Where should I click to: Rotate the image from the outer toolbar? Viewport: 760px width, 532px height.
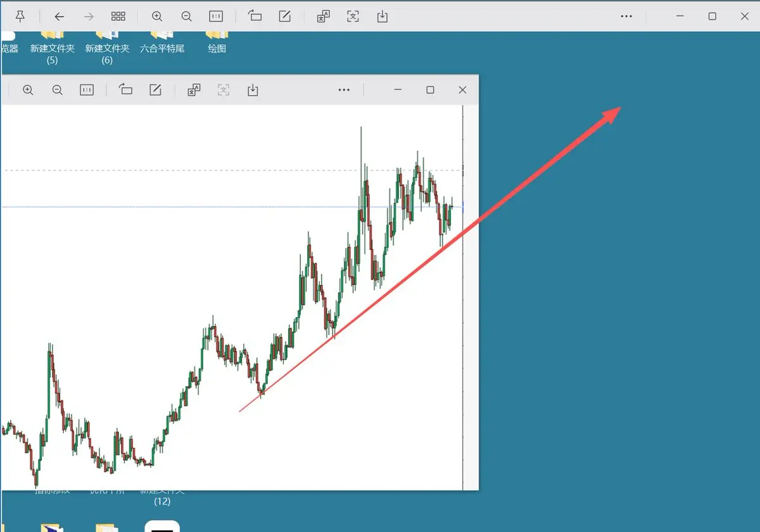pos(255,16)
